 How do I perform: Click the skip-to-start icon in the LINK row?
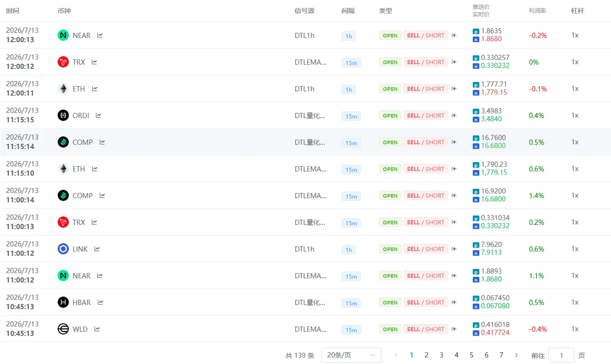[x=454, y=249]
